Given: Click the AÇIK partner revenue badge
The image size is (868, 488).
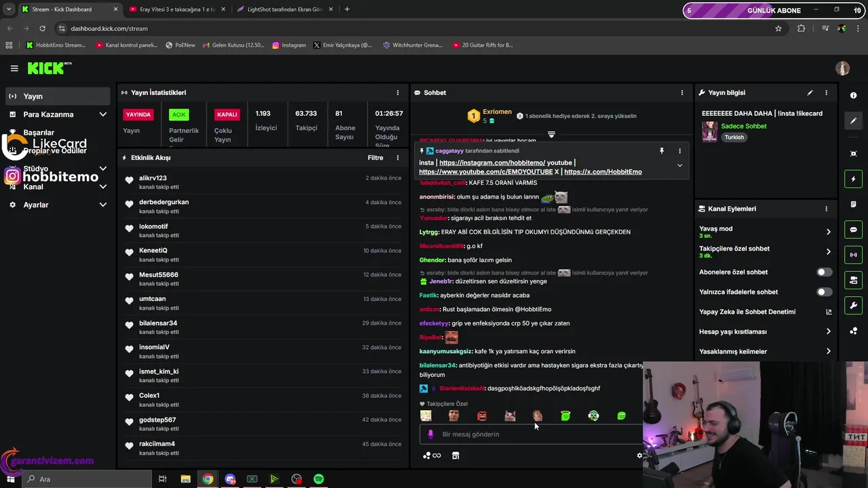Looking at the screenshot, I should click(179, 115).
